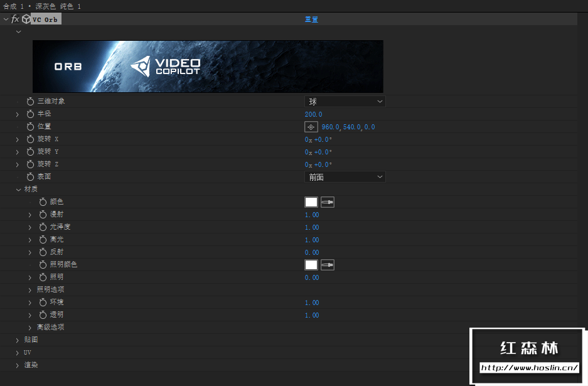The image size is (588, 386).
Task: Toggle the 三维对象 stopwatch
Action: 30,101
